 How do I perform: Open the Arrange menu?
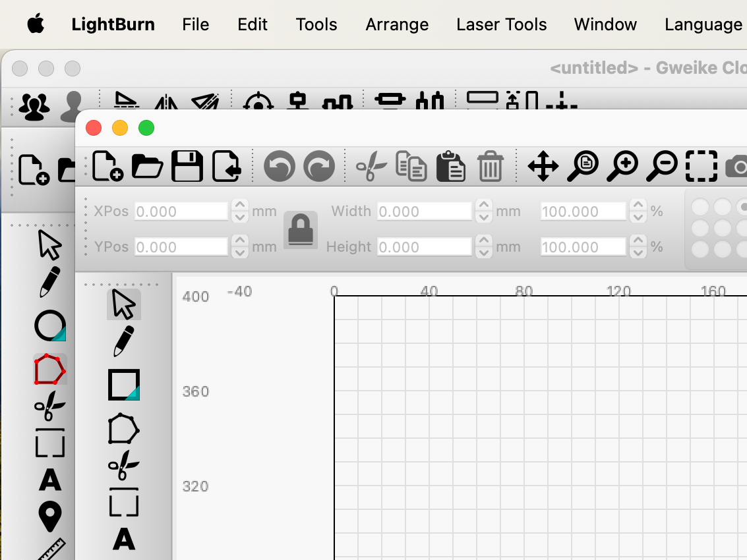click(x=397, y=24)
